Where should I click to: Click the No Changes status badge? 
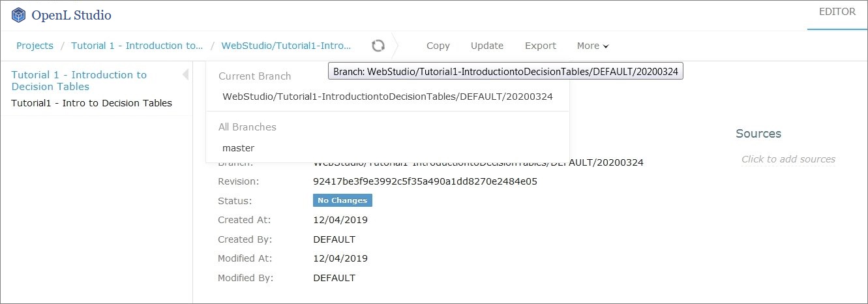click(342, 200)
